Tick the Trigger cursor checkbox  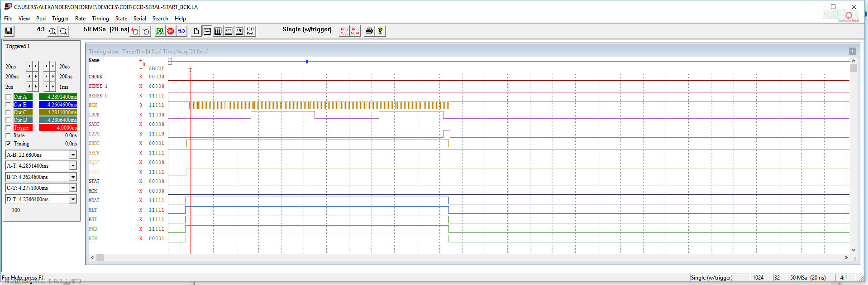pyautogui.click(x=8, y=128)
